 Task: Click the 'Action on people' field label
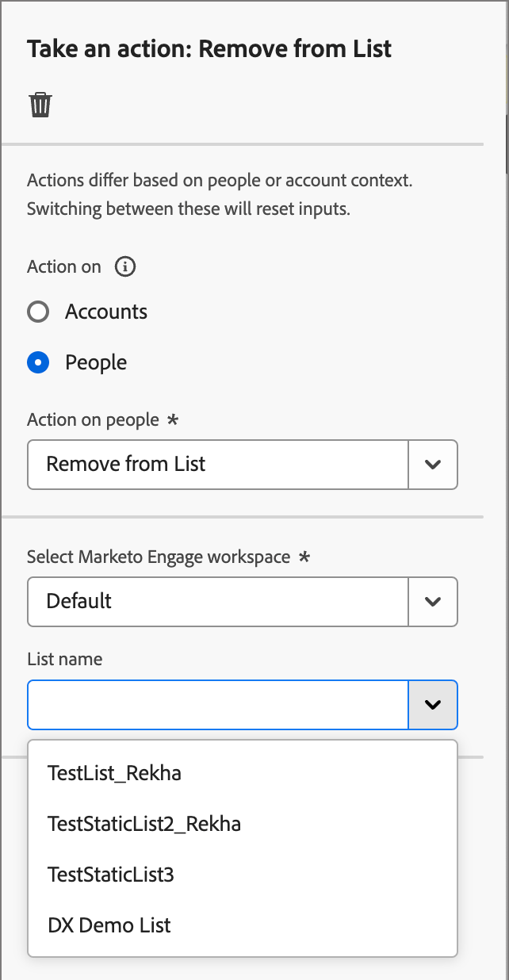[94, 419]
